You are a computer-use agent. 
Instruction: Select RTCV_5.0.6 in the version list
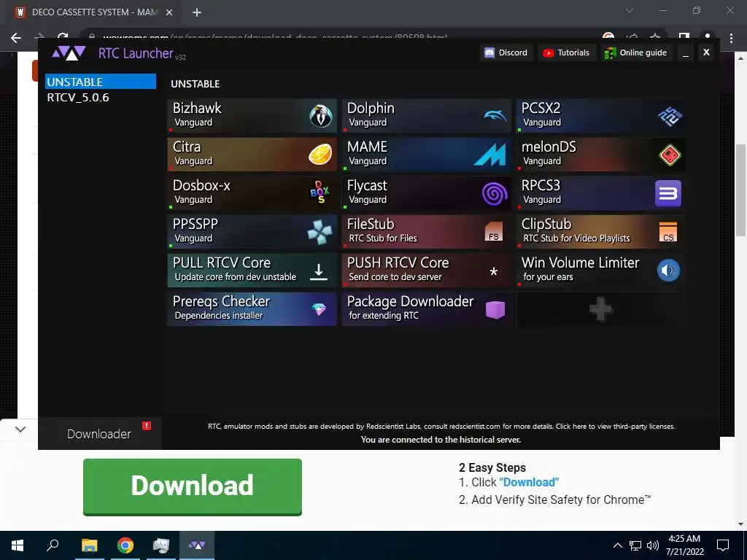78,98
